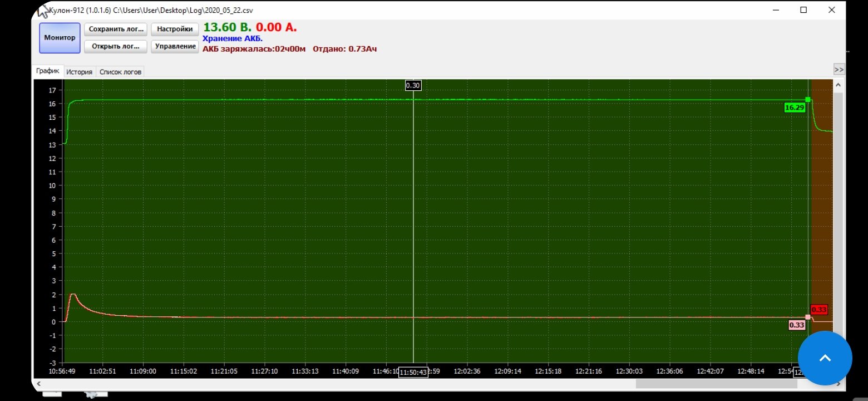
Task: Click the -3 value on vertical axis
Action: point(52,363)
